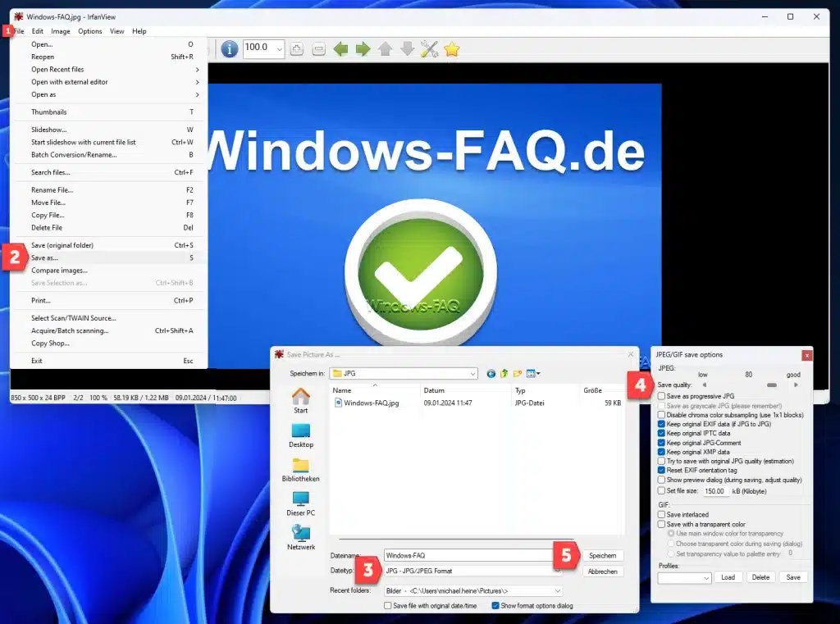Viewport: 840px width, 624px height.
Task: Select Bibliotheken in the places sidebar
Action: point(300,470)
